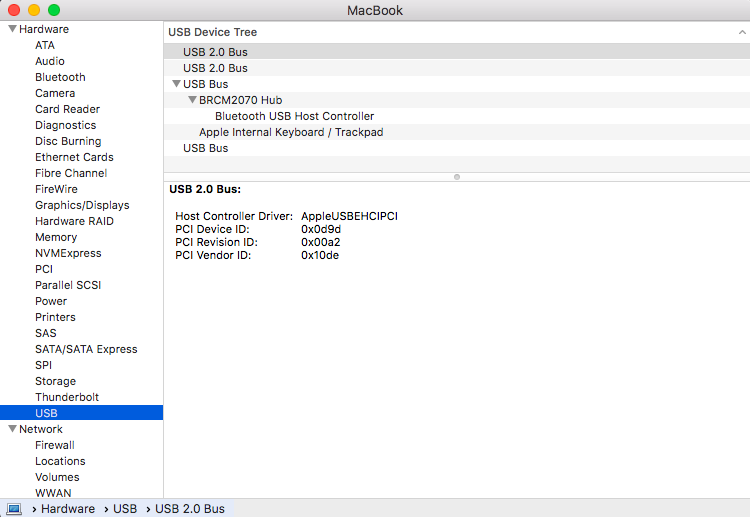
Task: Collapse the Hardware section triangle
Action: pyautogui.click(x=12, y=29)
